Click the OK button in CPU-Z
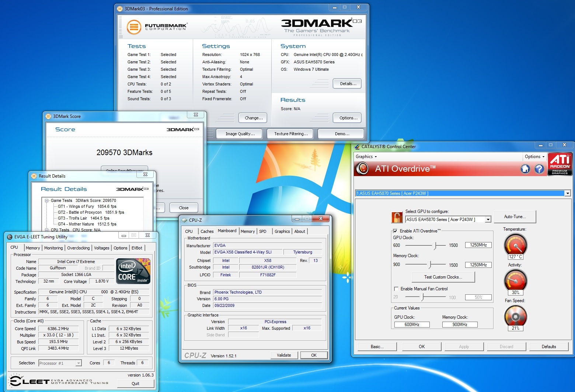 [314, 355]
